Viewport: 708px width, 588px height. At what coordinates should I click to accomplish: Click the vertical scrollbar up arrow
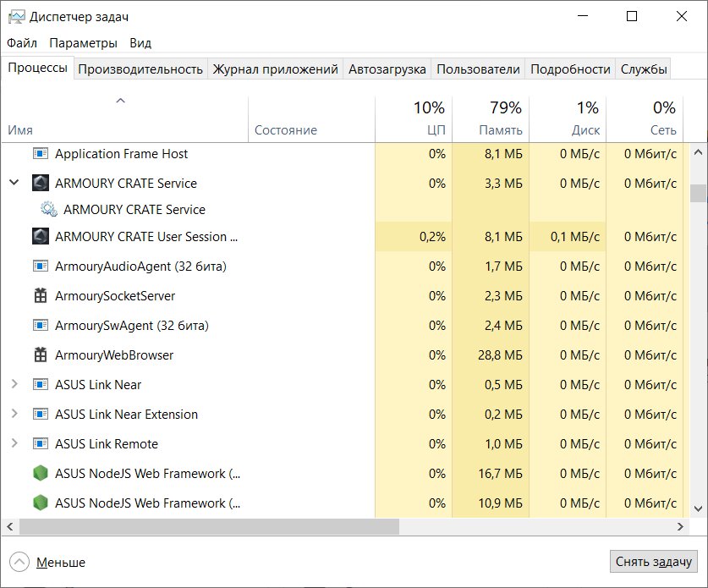click(x=698, y=152)
